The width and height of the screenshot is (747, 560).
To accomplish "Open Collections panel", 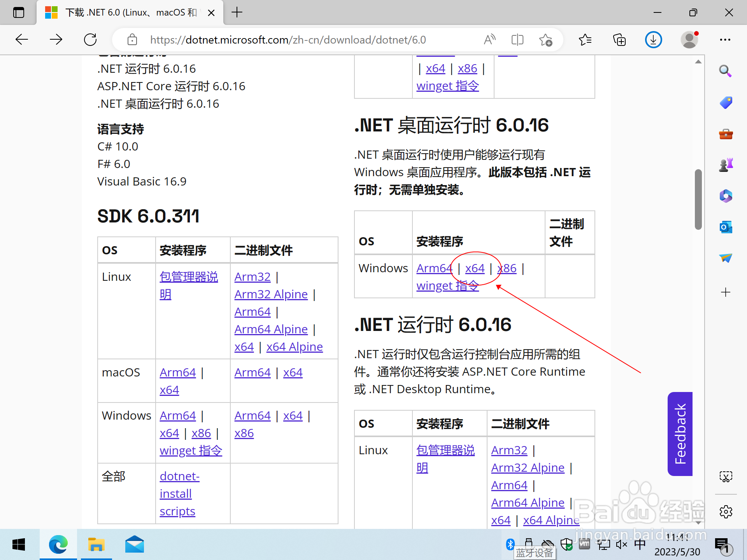I will (x=619, y=40).
